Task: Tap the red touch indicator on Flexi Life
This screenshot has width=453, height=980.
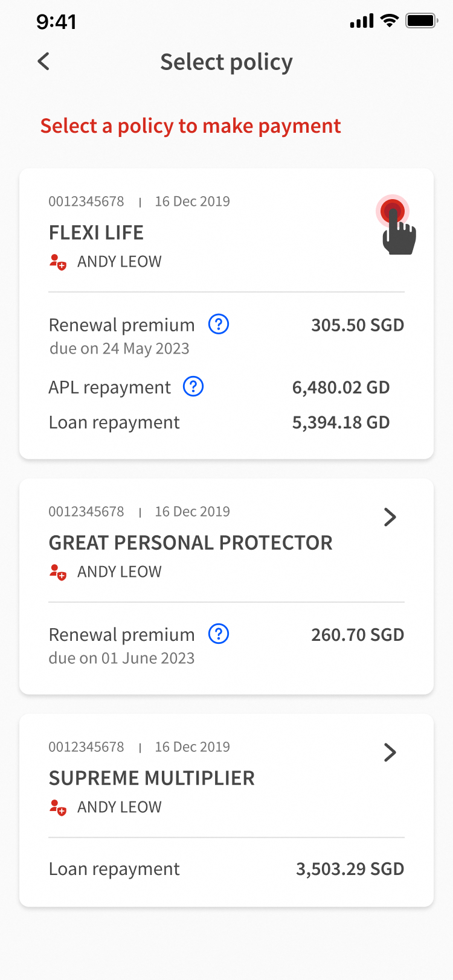Action: tap(393, 212)
